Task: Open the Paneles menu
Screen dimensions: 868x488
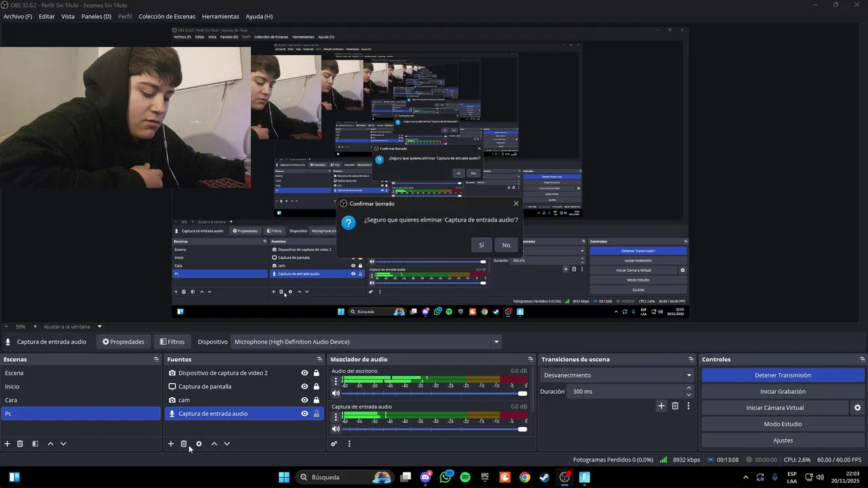Action: point(96,16)
